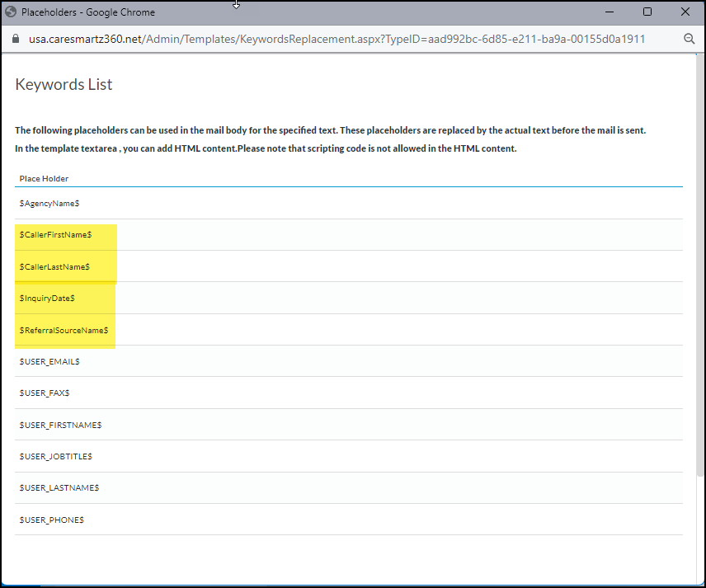This screenshot has height=588, width=706.
Task: Maximize the Placeholders window
Action: [x=647, y=12]
